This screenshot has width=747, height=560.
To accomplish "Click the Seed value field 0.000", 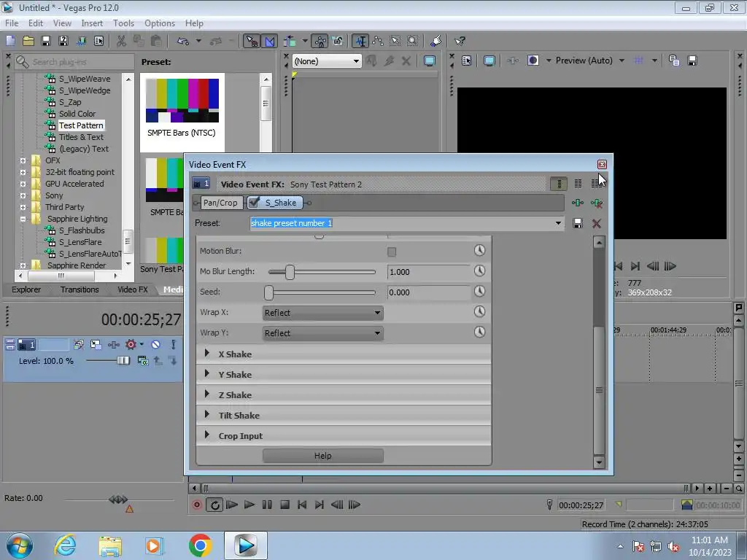I will click(x=427, y=292).
